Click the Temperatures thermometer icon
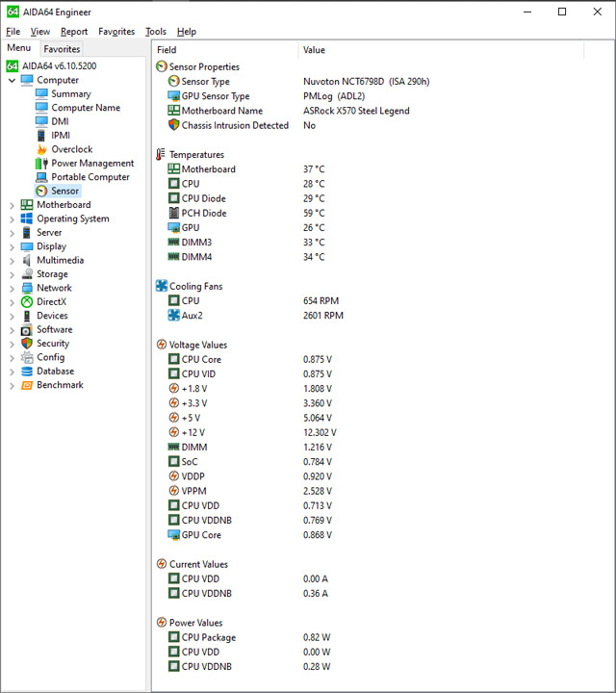 point(161,154)
